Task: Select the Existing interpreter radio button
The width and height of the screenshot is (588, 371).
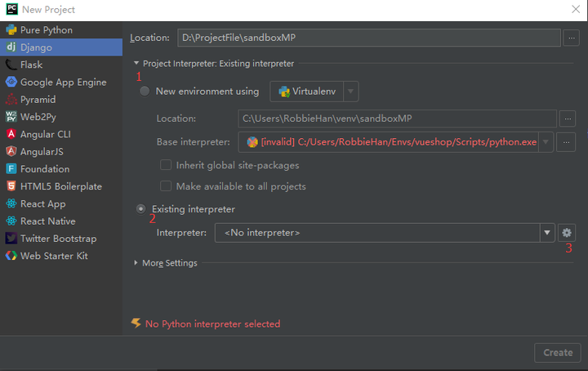Action: point(141,209)
